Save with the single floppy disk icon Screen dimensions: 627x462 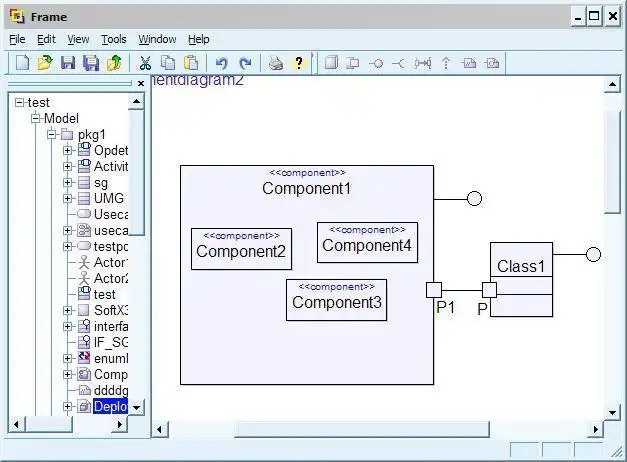(68, 63)
